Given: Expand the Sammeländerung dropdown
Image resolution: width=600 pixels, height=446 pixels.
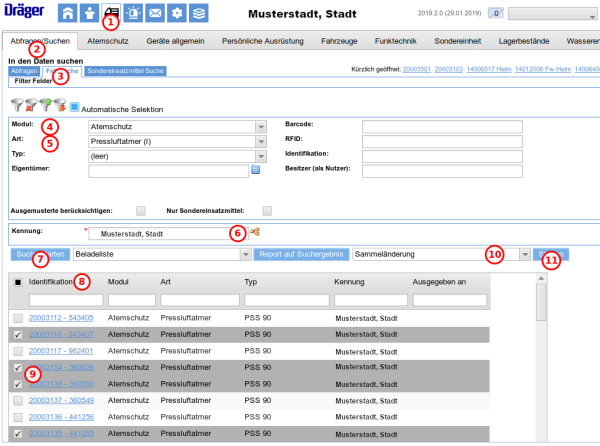Looking at the screenshot, I should (x=524, y=255).
